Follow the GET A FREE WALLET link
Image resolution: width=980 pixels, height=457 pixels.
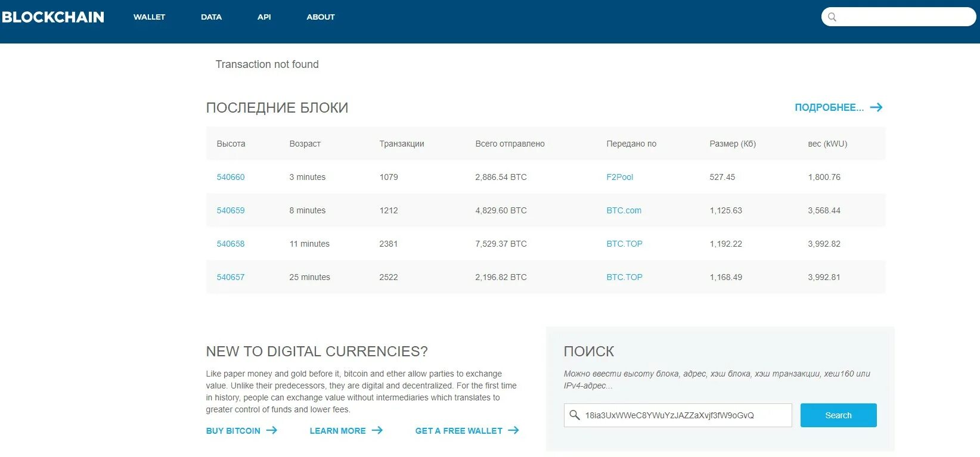(458, 431)
